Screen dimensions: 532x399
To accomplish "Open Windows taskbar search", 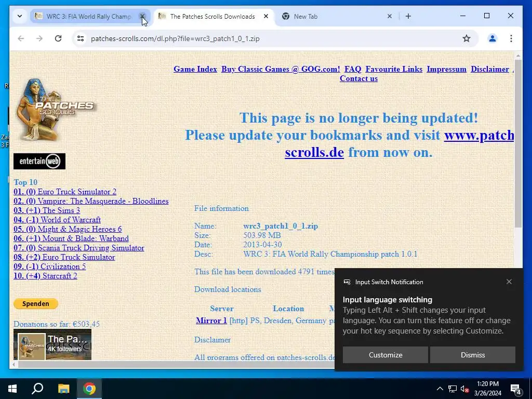I will click(37, 389).
